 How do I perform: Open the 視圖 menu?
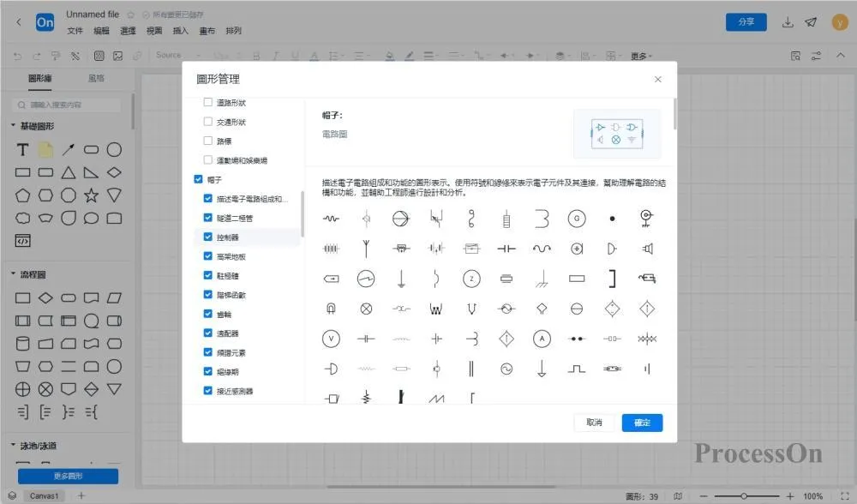154,31
